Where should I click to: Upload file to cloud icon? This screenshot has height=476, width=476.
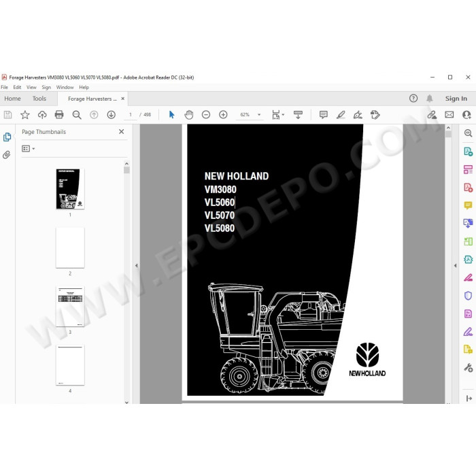42,115
